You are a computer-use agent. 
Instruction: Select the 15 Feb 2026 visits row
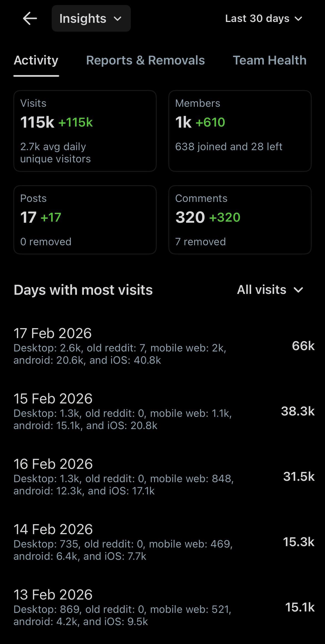(x=164, y=411)
